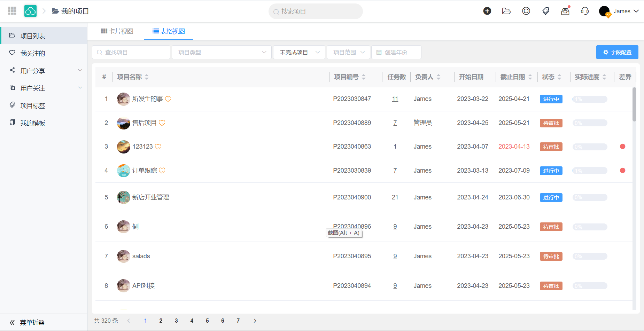Open the 项目范围 dropdown

(348, 52)
